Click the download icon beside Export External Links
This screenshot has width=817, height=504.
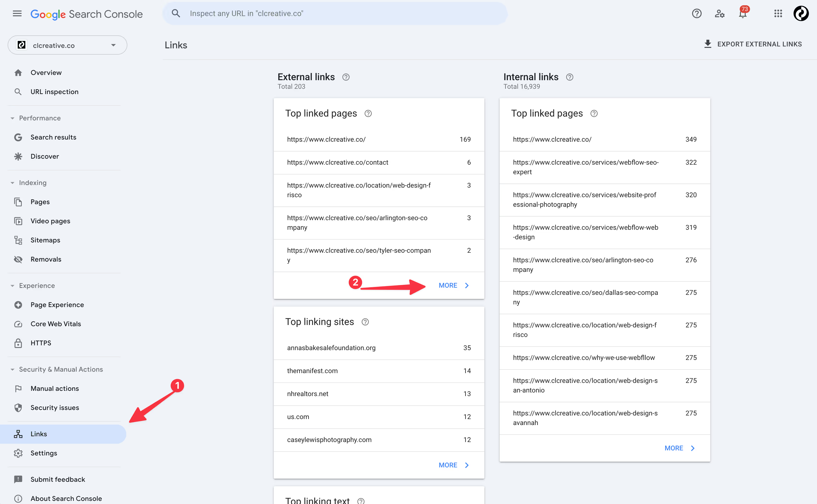point(707,44)
